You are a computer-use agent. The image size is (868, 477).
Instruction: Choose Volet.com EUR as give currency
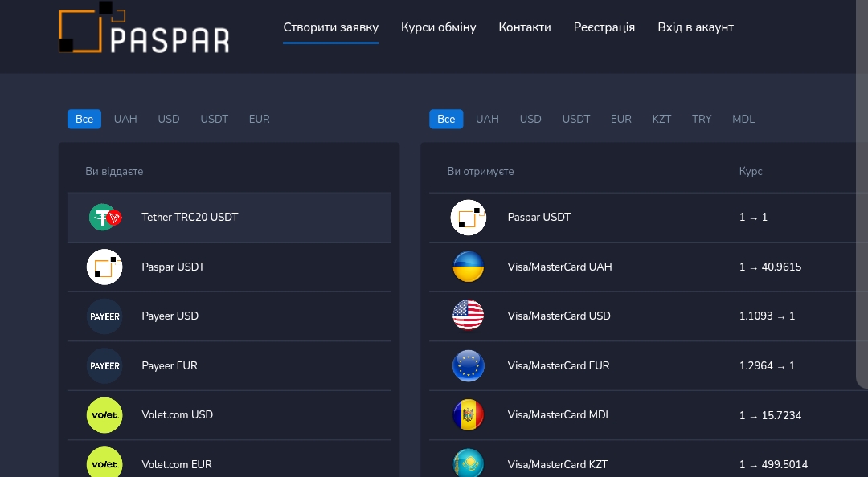(x=229, y=459)
